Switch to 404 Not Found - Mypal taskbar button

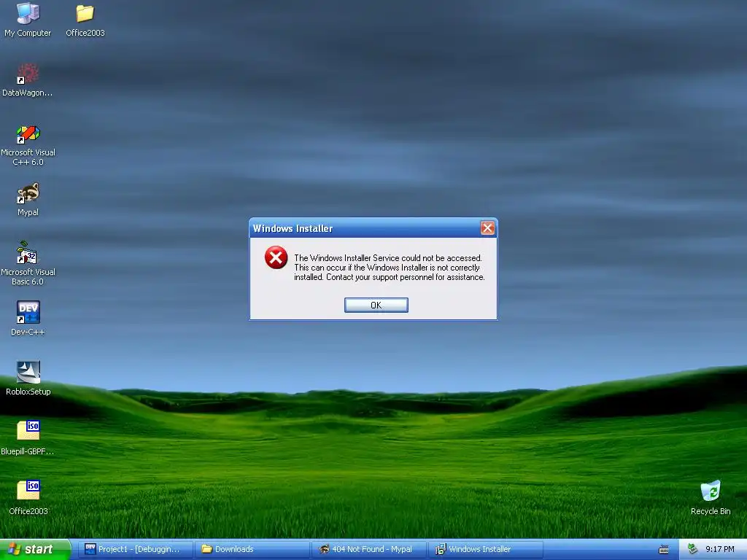[369, 549]
